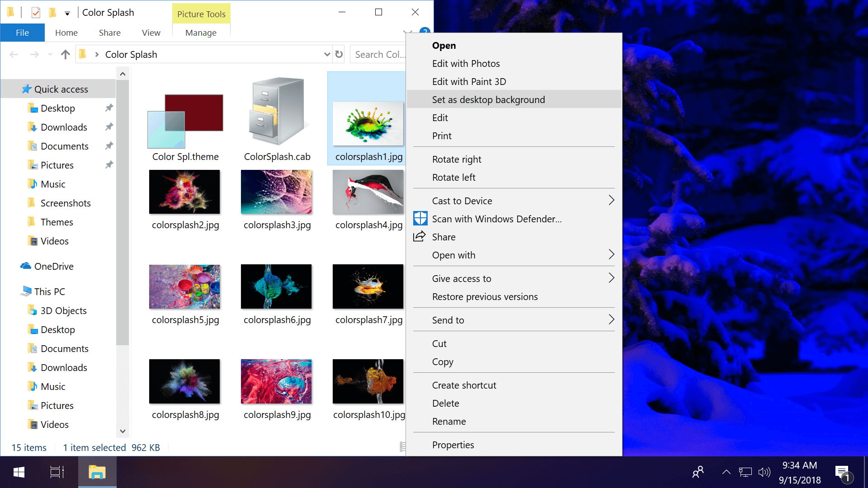Click 'Set as desktop background' option

(488, 99)
